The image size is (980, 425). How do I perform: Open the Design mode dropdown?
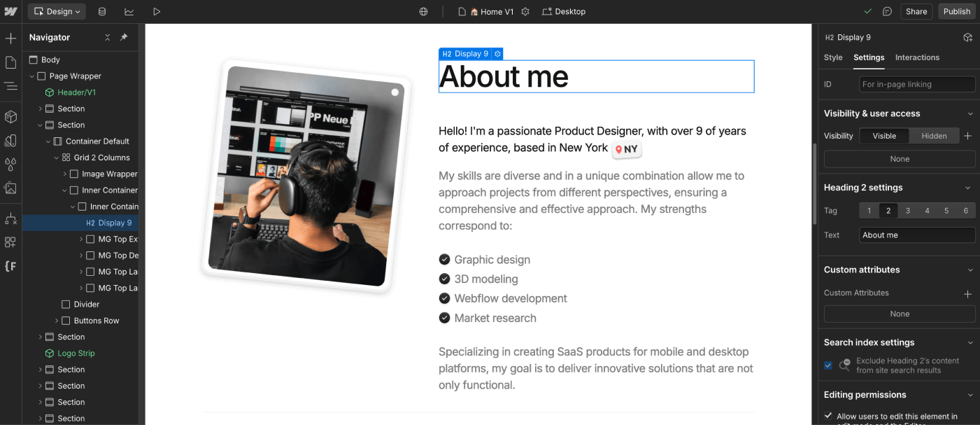pos(56,11)
